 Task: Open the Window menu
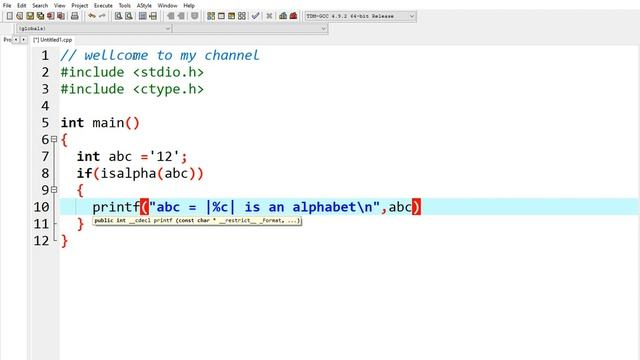click(167, 5)
